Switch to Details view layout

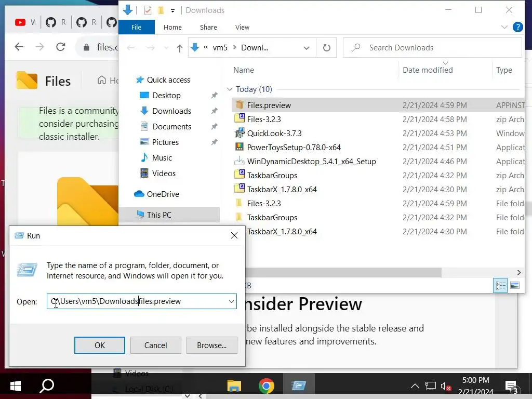(500, 285)
